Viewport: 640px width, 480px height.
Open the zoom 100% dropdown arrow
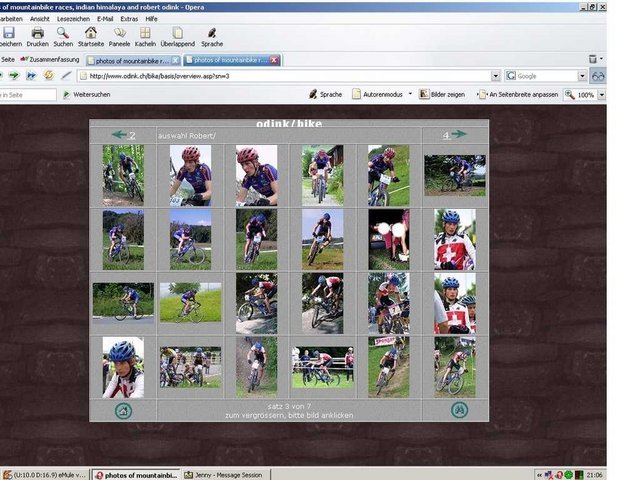pos(602,95)
